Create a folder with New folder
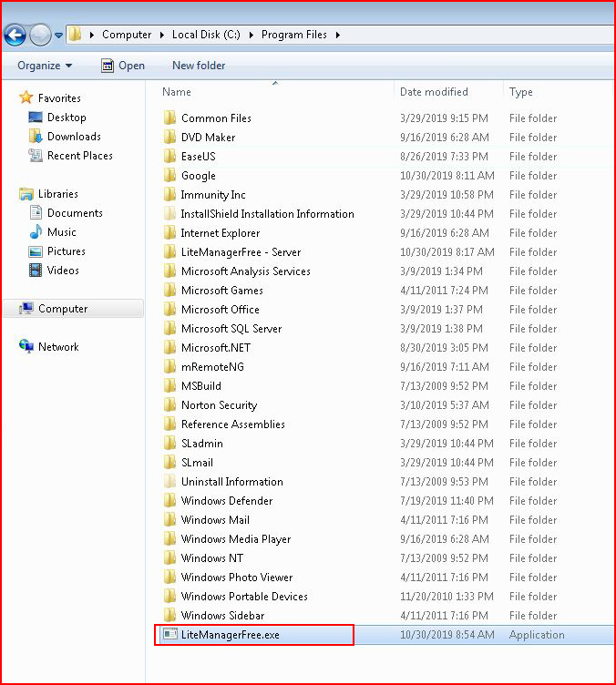Image resolution: width=616 pixels, height=685 pixels. (199, 66)
